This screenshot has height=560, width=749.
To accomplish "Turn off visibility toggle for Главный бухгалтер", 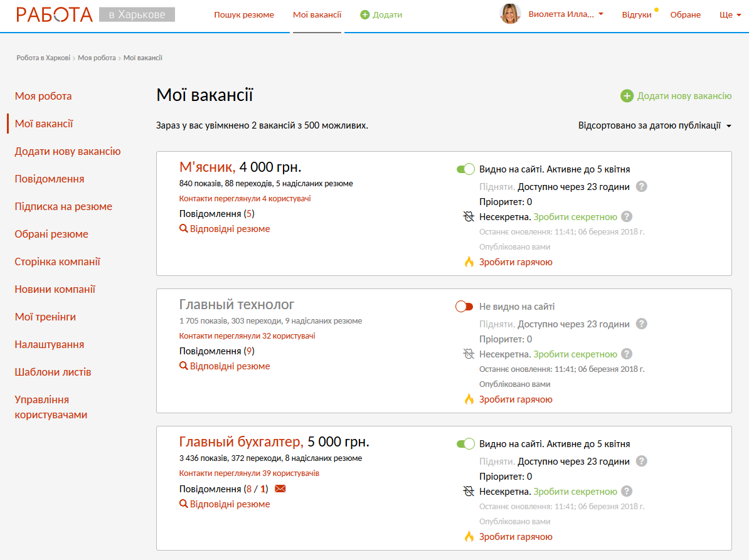I will tap(465, 444).
